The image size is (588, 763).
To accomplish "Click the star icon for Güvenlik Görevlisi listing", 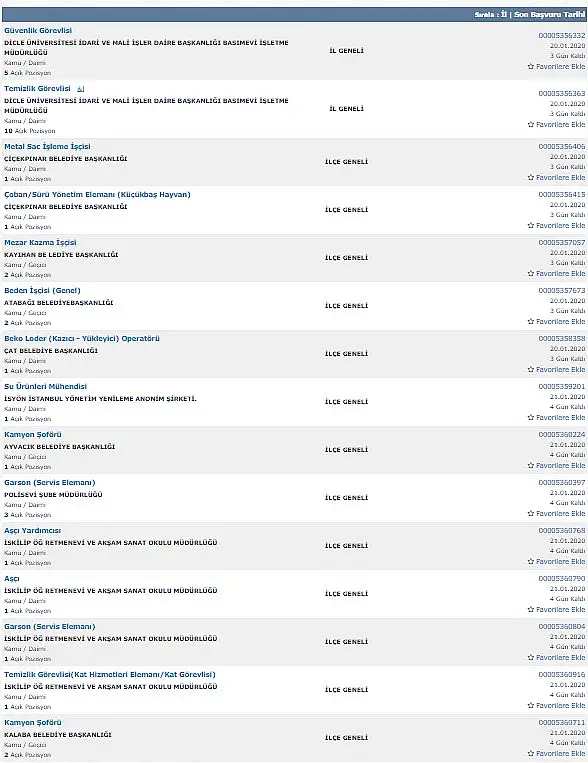I will (x=531, y=67).
